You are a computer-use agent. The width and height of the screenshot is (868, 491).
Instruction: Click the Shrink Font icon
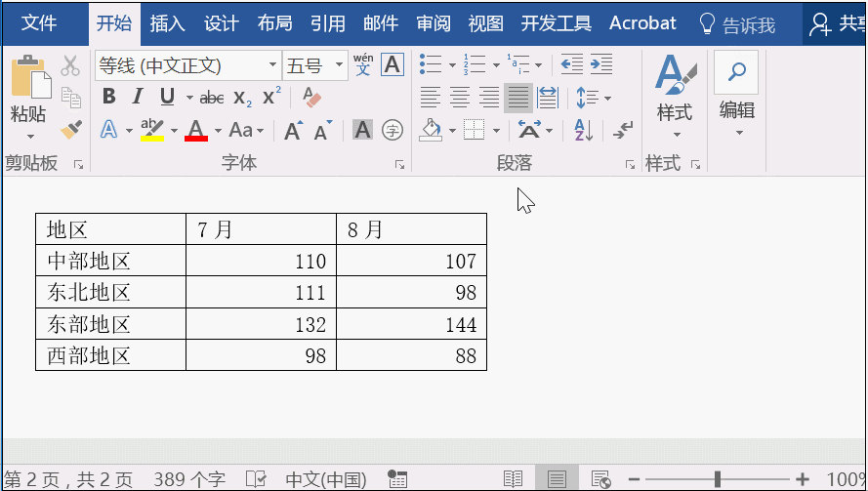(x=323, y=131)
